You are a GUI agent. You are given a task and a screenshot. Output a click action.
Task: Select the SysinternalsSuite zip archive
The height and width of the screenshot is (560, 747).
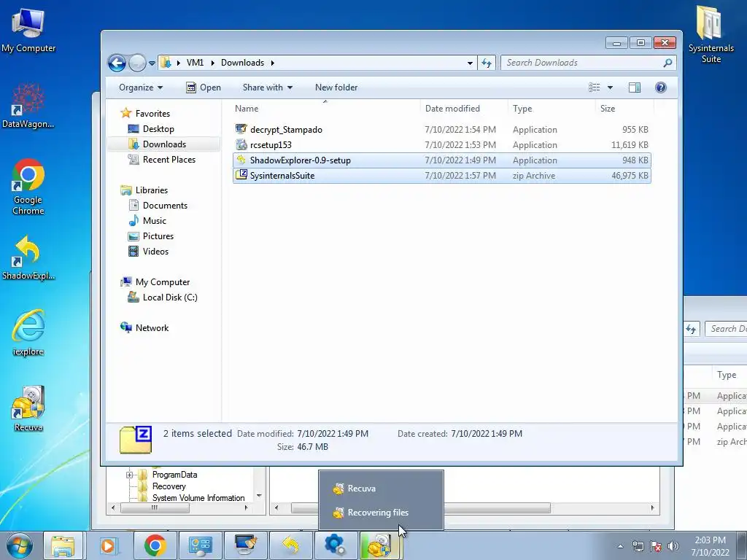[441, 176]
